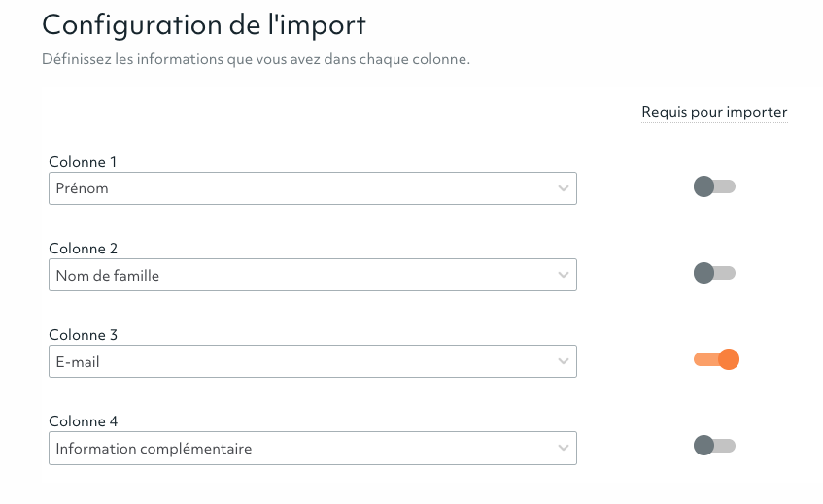Disable the orange required toggle for E-mail
The image size is (823, 504).
tap(716, 360)
